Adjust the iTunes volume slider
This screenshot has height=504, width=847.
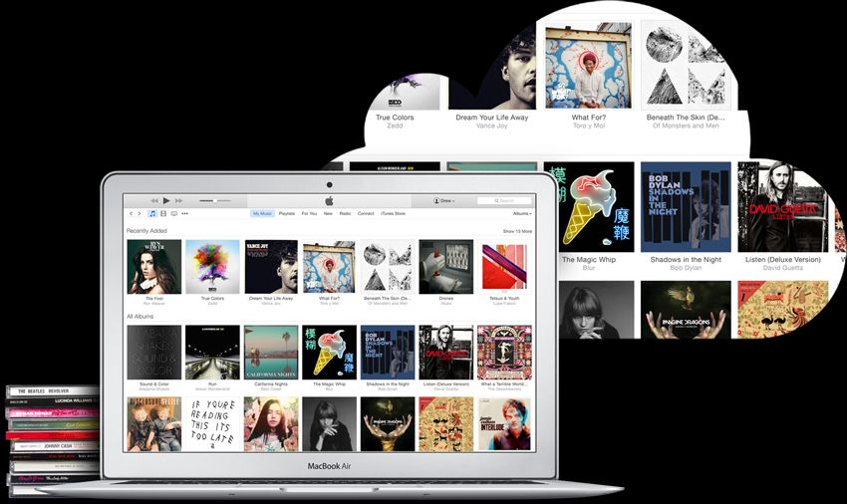pyautogui.click(x=215, y=200)
